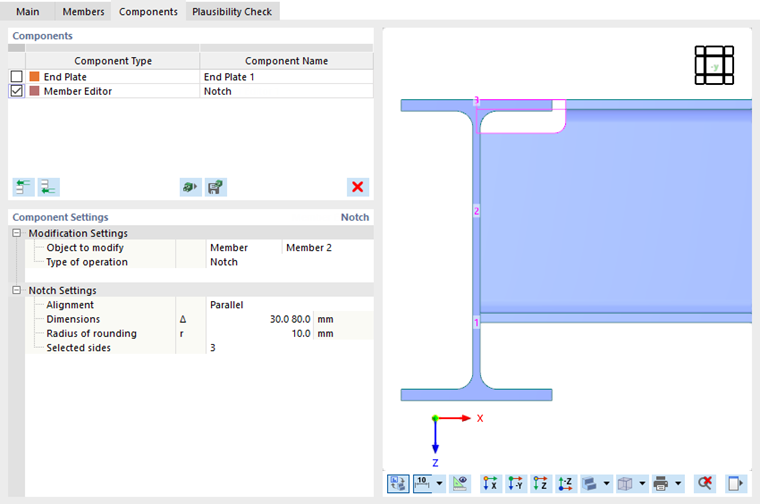The width and height of the screenshot is (760, 504).
Task: Set view in Z direction
Action: point(540,484)
